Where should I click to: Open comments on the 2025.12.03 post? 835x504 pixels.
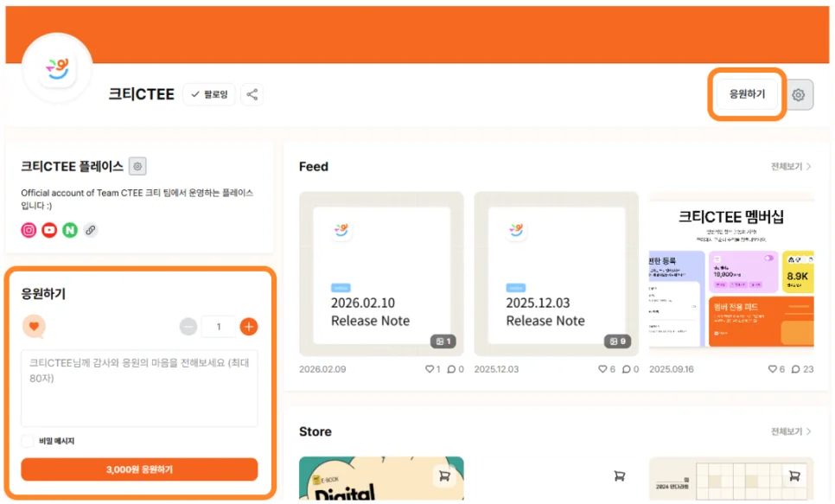626,369
